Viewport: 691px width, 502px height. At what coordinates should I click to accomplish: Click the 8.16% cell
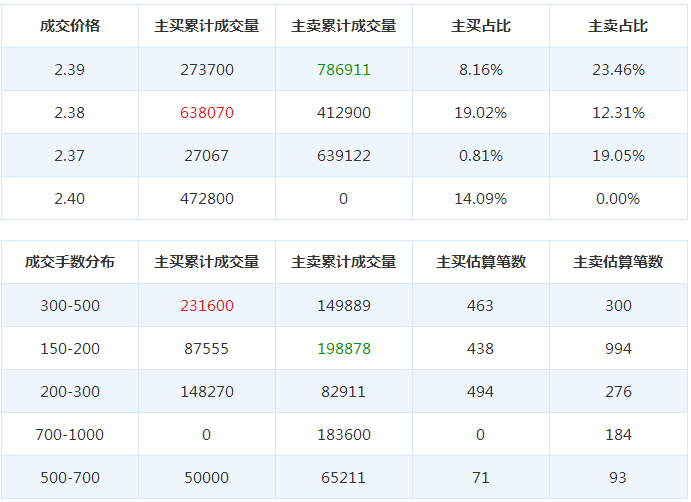[x=481, y=70]
